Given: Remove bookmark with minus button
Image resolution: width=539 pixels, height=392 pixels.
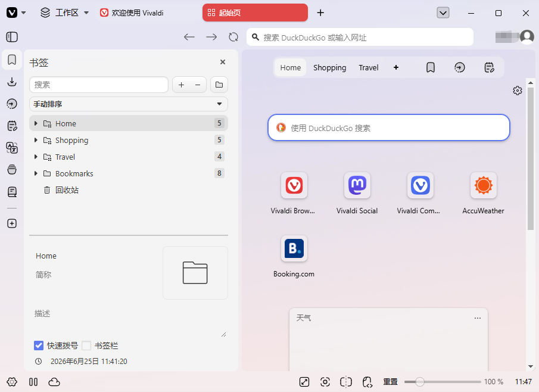Looking at the screenshot, I should tap(198, 85).
